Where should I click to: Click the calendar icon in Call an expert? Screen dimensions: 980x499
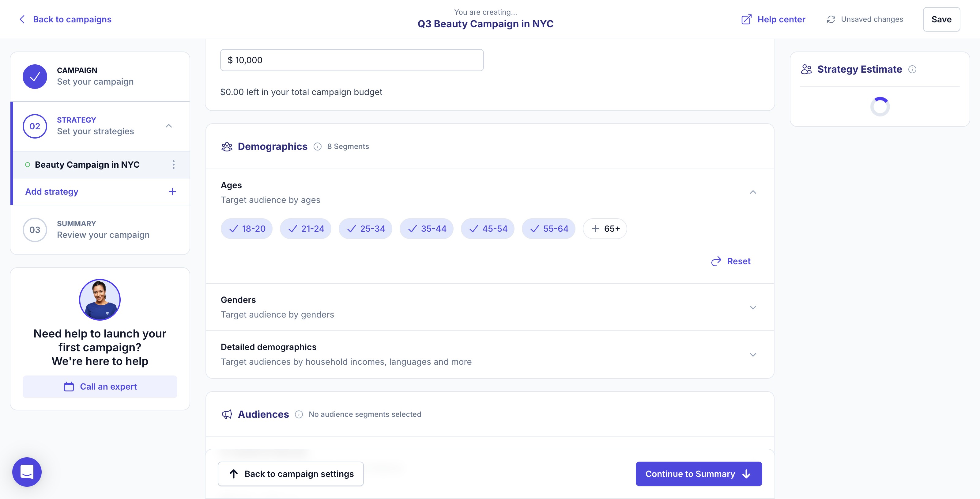(69, 387)
